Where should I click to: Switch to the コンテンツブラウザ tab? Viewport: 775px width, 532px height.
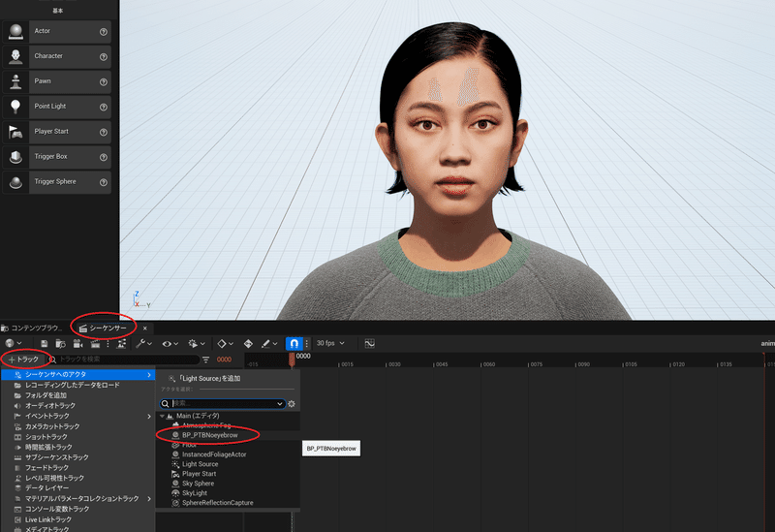tap(32, 328)
